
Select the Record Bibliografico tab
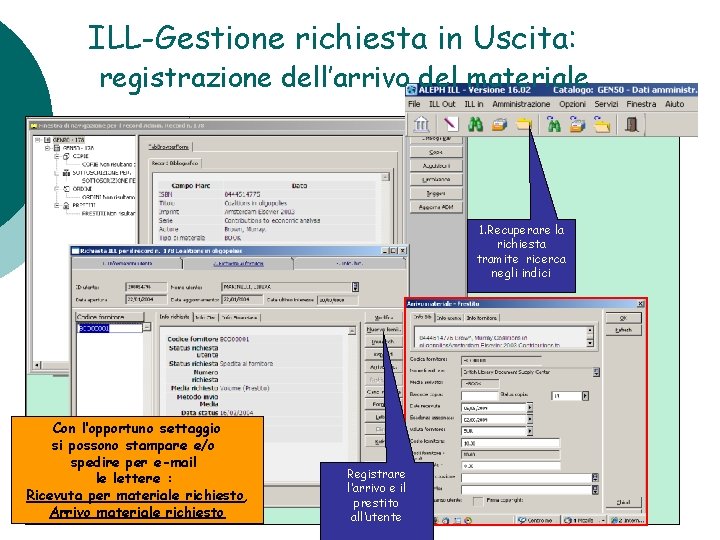pos(175,163)
